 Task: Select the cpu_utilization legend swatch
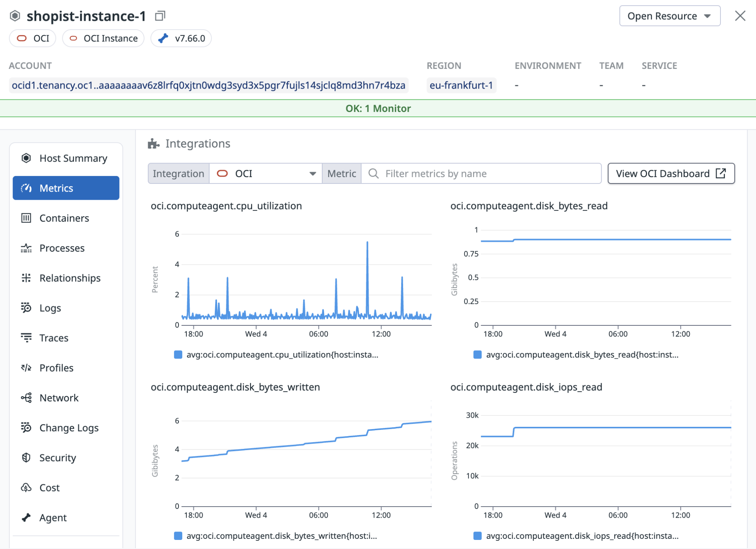click(x=178, y=355)
